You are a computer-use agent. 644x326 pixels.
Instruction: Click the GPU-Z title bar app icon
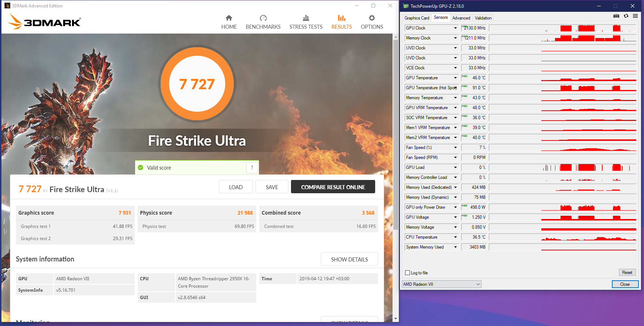point(406,6)
